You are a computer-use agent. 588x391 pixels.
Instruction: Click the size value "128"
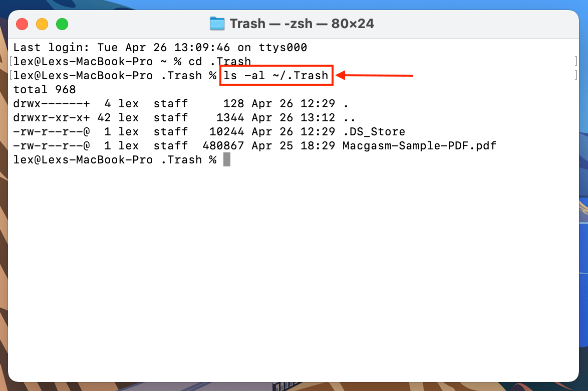pyautogui.click(x=233, y=104)
